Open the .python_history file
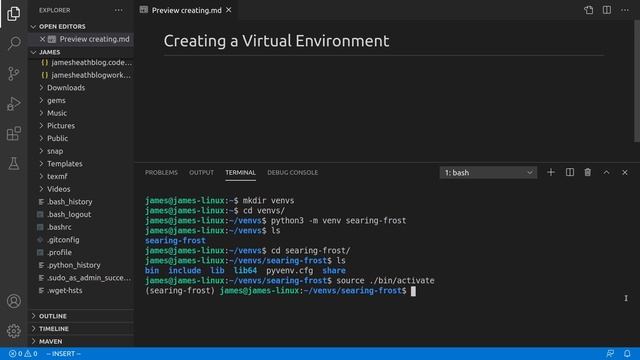The width and height of the screenshot is (640, 360). pos(81,265)
